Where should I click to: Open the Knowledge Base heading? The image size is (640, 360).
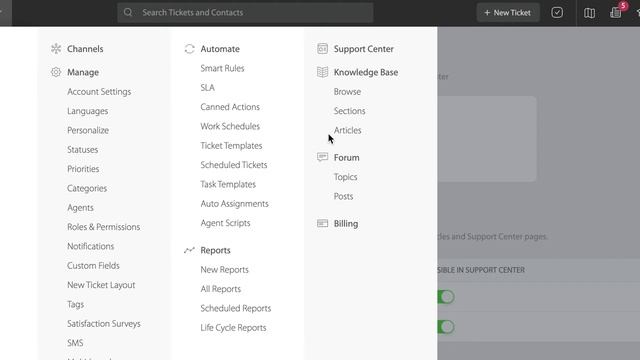click(366, 72)
